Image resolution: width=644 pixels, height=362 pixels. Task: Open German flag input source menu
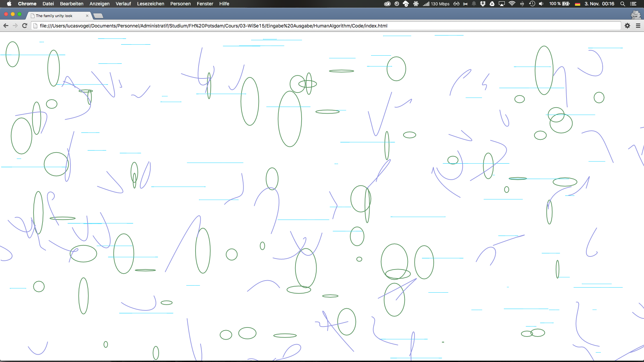point(578,4)
